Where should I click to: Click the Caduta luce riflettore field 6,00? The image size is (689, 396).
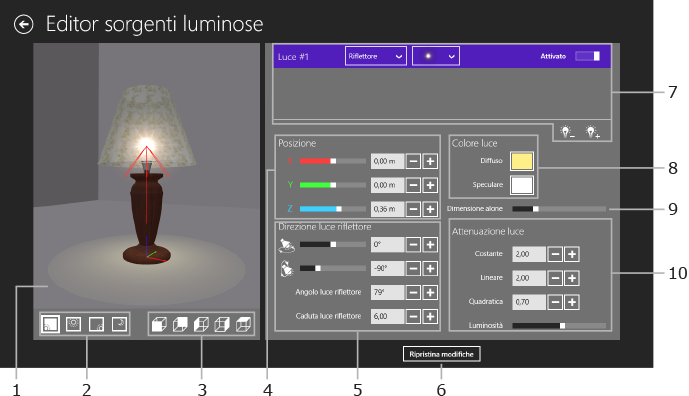pyautogui.click(x=387, y=316)
